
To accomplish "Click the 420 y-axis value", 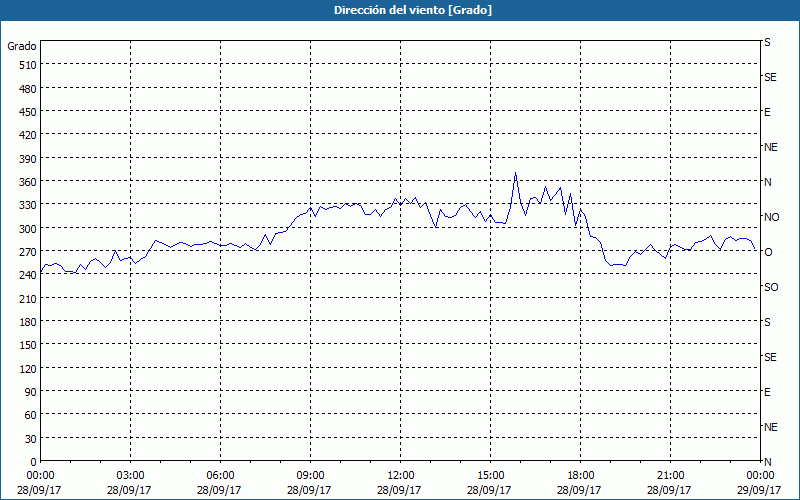I will pyautogui.click(x=28, y=135).
